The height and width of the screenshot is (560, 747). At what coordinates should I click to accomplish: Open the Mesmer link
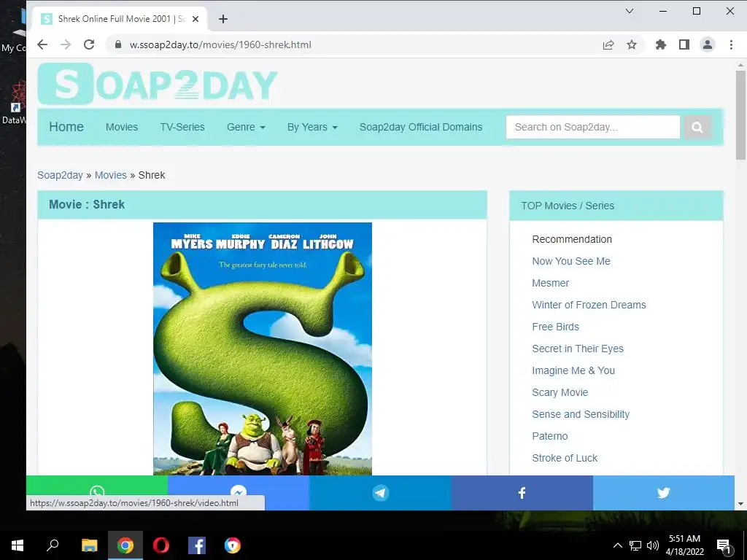point(550,283)
